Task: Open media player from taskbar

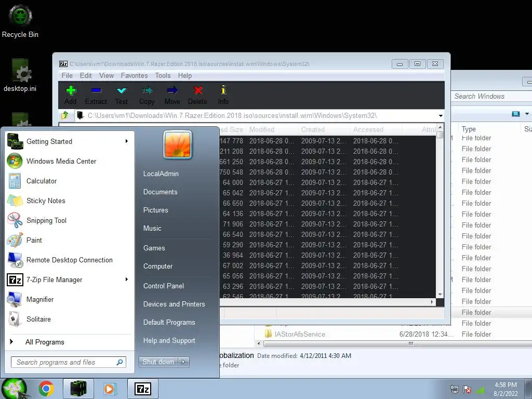Action: [x=110, y=389]
